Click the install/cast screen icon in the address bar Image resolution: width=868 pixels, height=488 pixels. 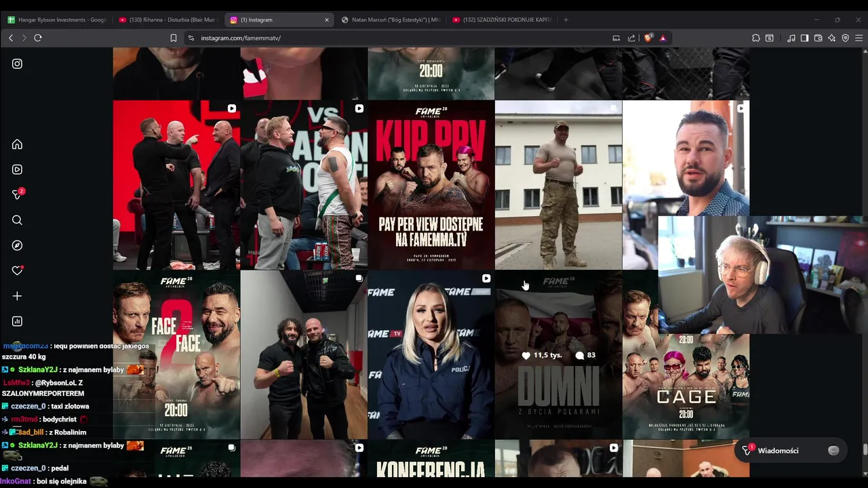click(616, 38)
